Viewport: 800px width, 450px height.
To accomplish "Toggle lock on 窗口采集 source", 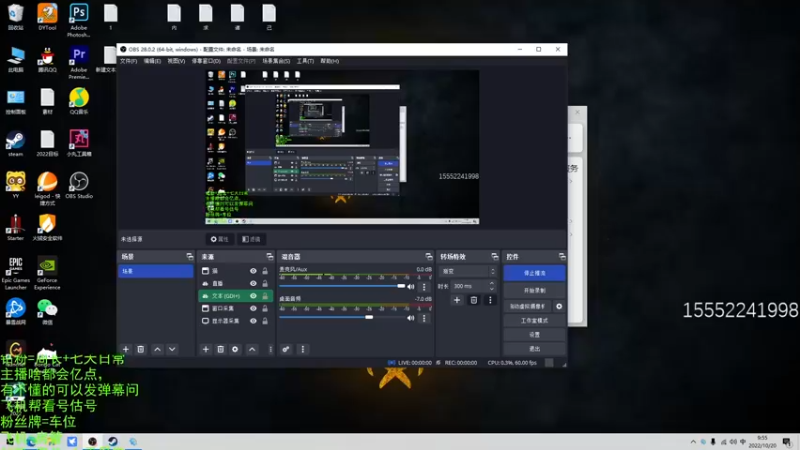I will pyautogui.click(x=265, y=309).
